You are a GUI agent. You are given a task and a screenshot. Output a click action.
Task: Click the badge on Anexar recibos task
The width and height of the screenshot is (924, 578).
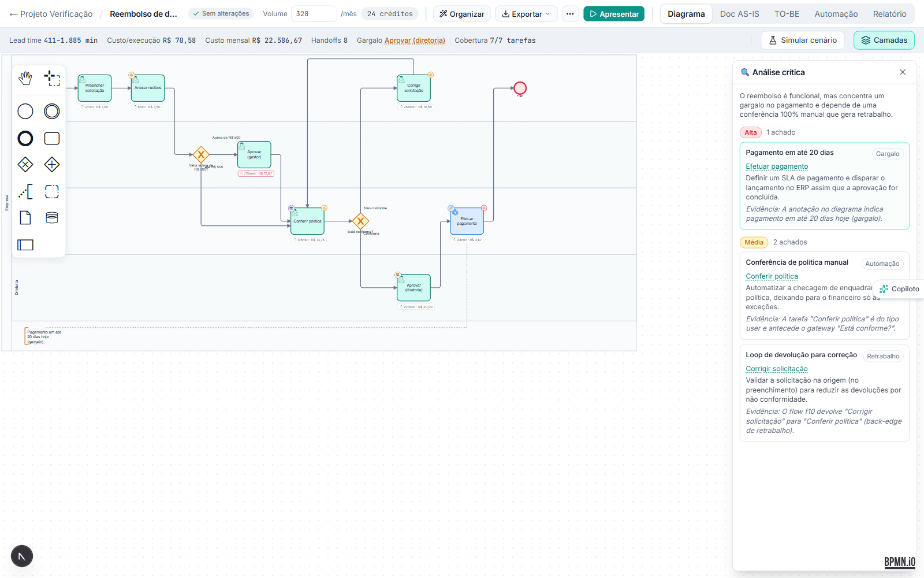point(132,75)
